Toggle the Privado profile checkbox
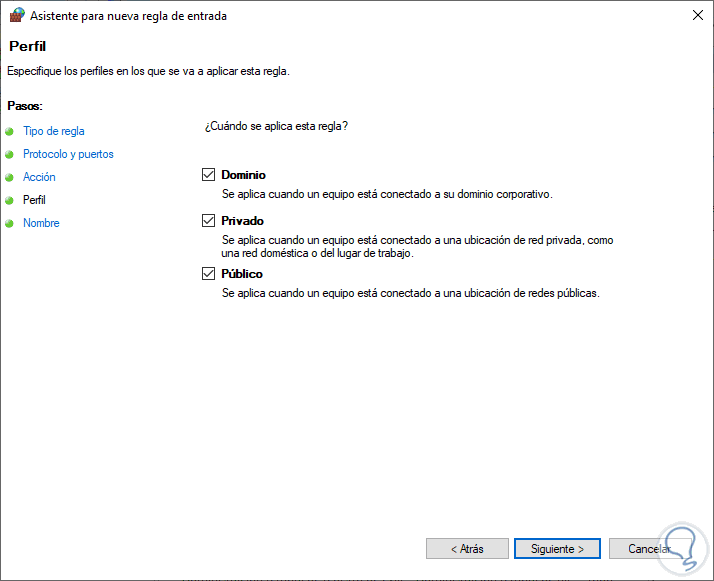 [x=209, y=221]
